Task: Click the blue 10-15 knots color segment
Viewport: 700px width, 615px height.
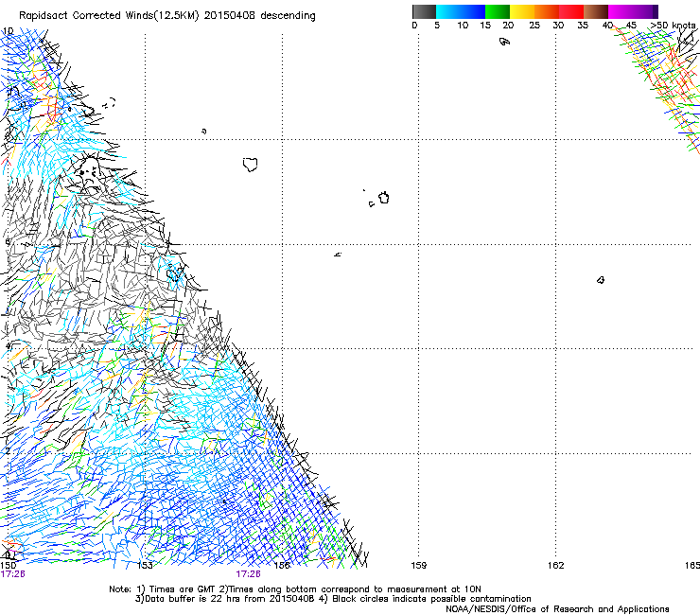Action: 473,11
